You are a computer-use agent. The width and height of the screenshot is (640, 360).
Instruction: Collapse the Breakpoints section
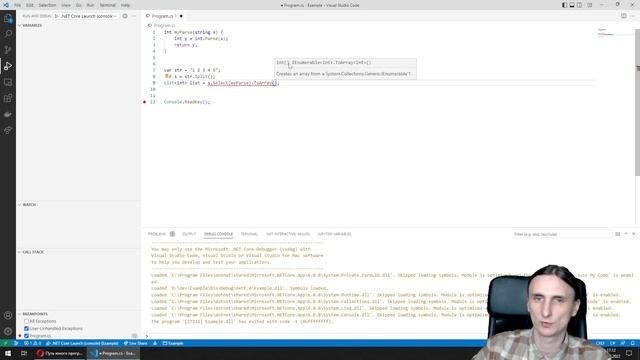[x=33, y=314]
